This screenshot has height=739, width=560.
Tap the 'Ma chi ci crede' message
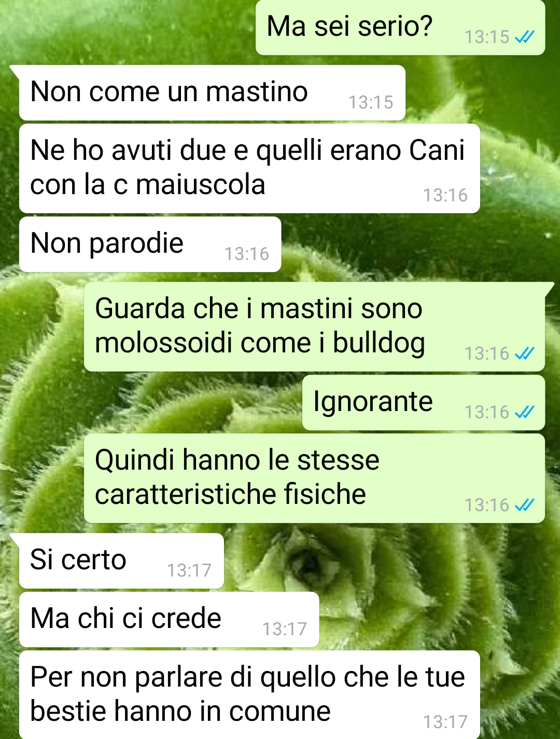(169, 620)
